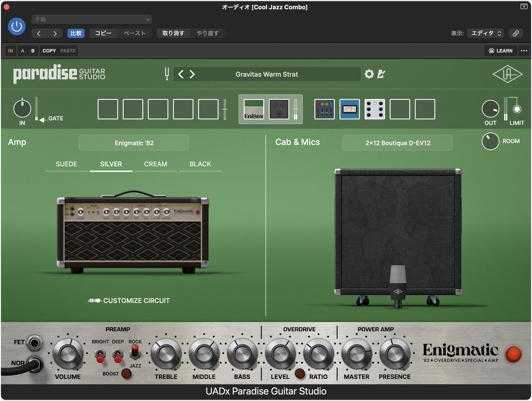Viewport: 532px width, 401px height.
Task: Click the microphone in front of cabinet
Action: click(x=399, y=286)
